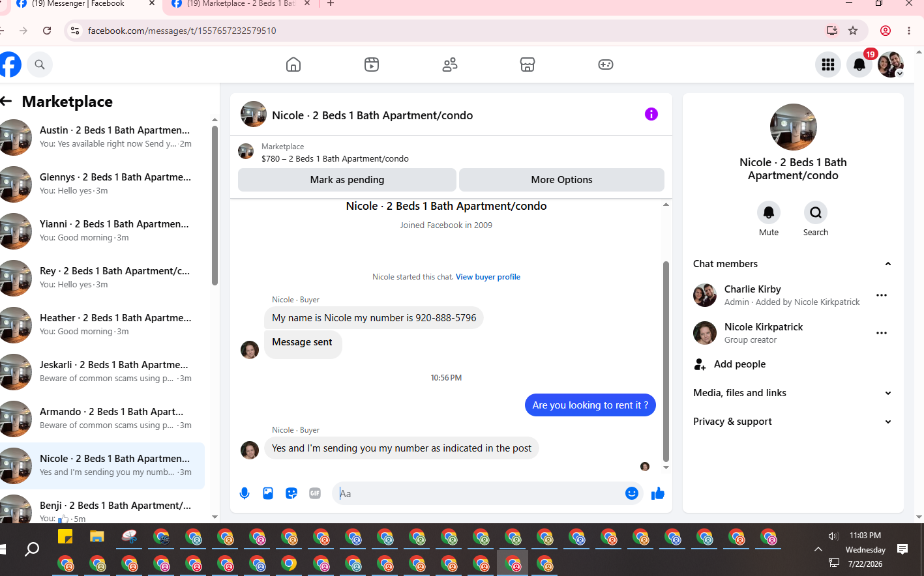Open Nicole chat header title
The image size is (924, 576).
click(372, 115)
